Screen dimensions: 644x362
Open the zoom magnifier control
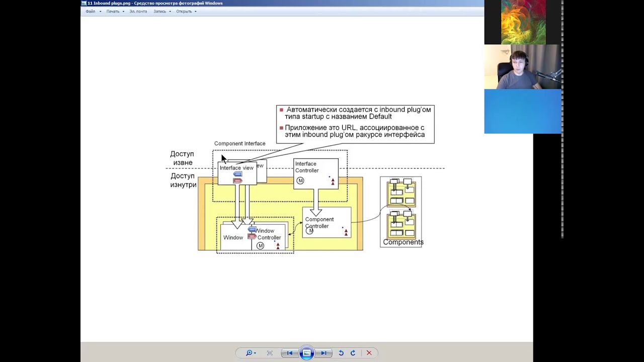251,353
